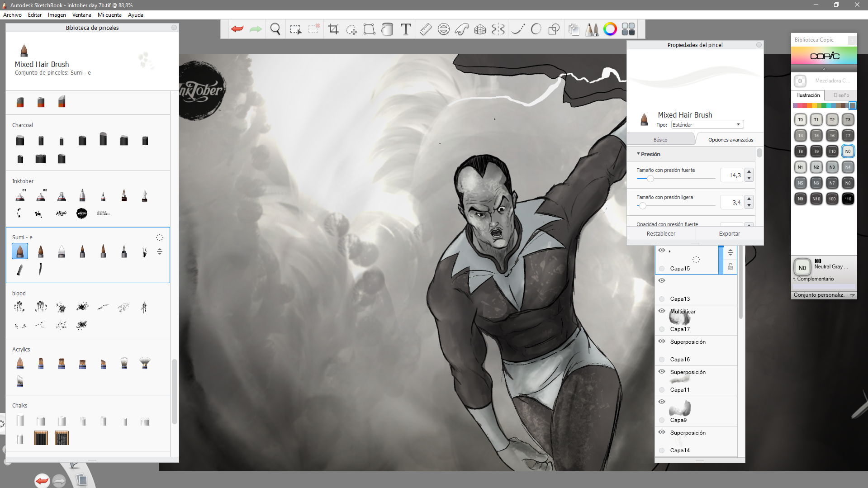Open the perspective guide tool
868x488 pixels.
[x=480, y=29]
